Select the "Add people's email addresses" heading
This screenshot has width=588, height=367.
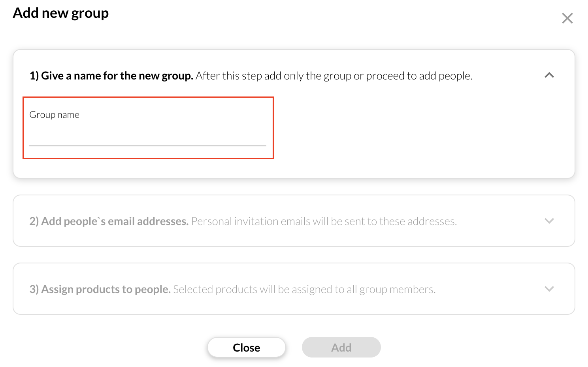click(115, 221)
